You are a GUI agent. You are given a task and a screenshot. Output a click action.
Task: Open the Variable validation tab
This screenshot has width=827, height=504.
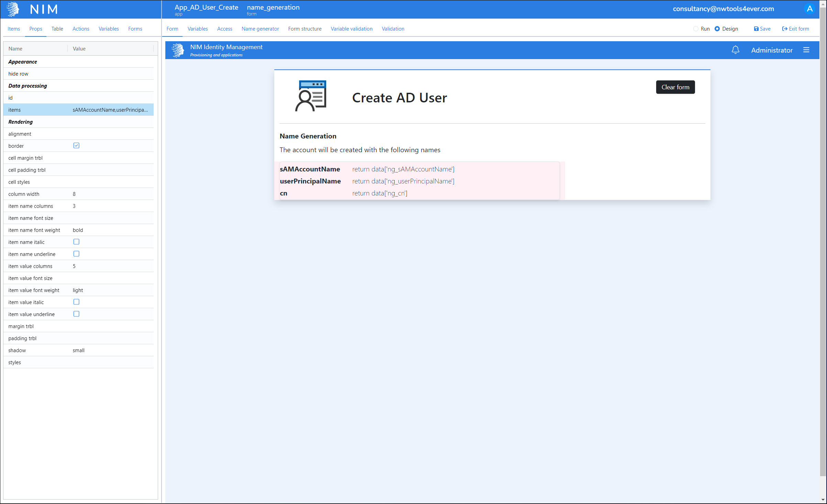[351, 29]
